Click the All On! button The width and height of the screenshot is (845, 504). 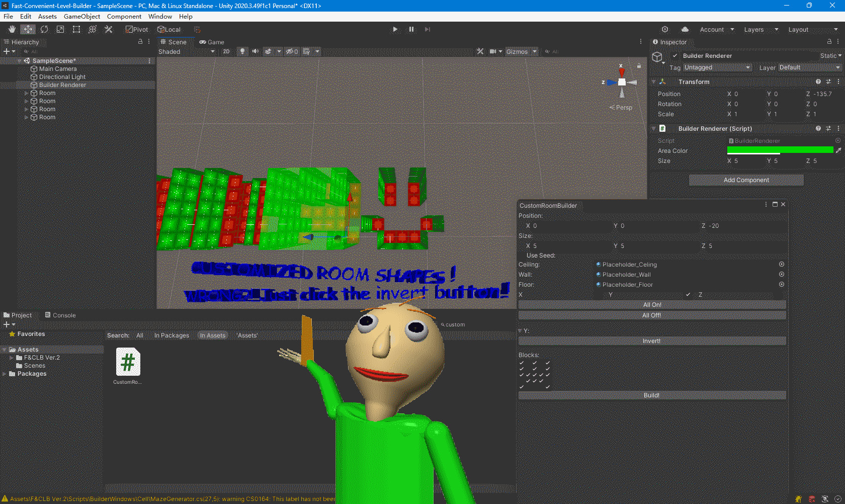[652, 304]
